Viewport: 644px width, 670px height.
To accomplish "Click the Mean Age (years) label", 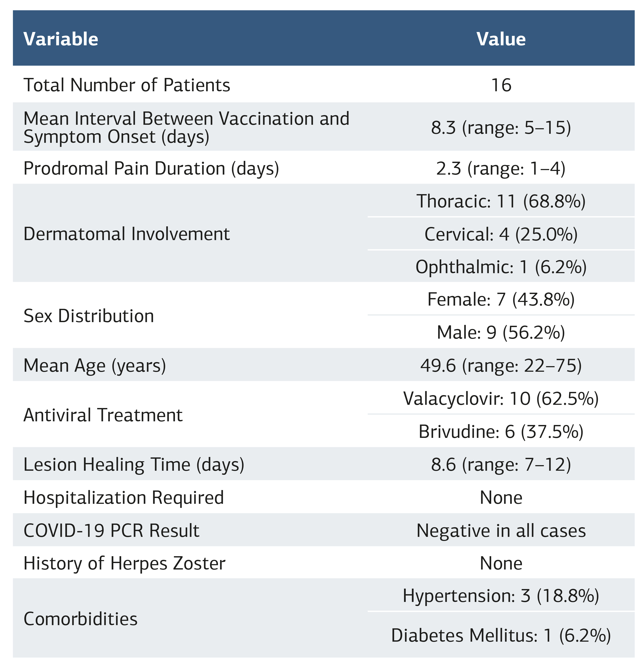I will [95, 365].
